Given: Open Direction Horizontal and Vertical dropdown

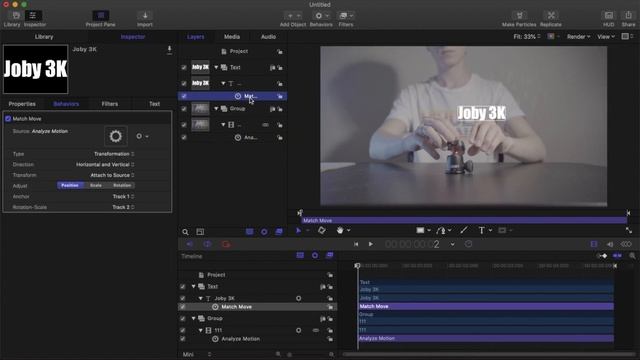Looking at the screenshot, I should click(x=105, y=164).
